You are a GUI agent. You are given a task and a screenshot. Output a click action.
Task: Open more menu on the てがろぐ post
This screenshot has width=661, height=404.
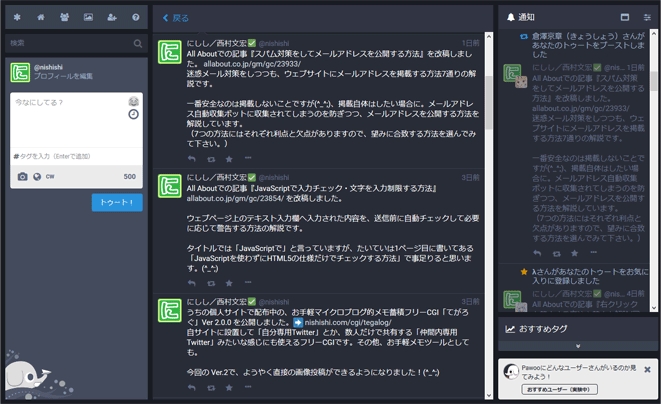pos(248,387)
